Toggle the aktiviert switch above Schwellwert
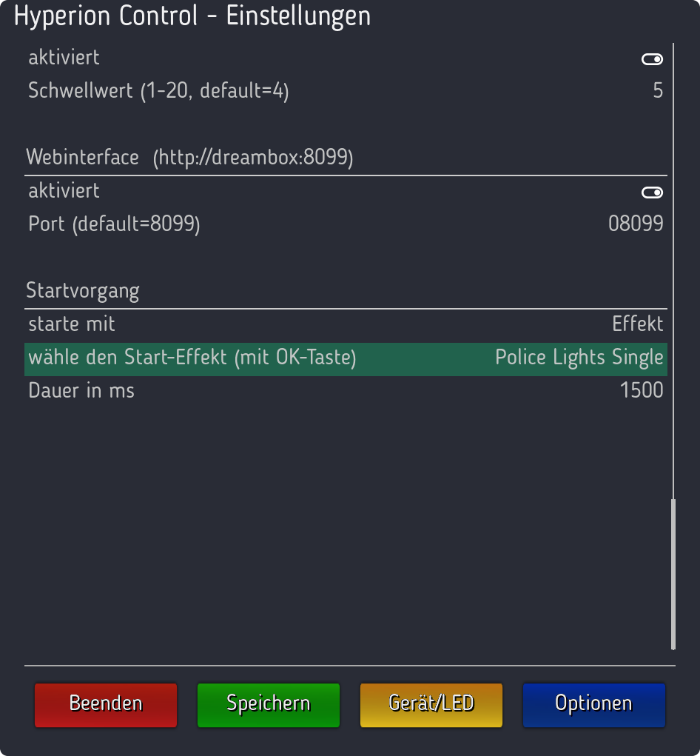The width and height of the screenshot is (700, 756). pos(652,60)
